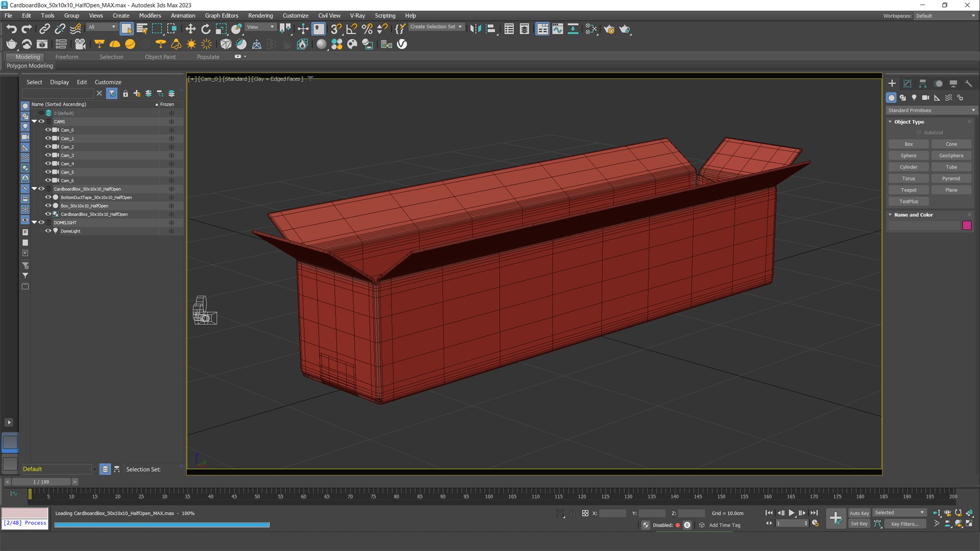Screen dimensions: 980x551
Task: Click the Align tool icon
Action: pyautogui.click(x=491, y=29)
